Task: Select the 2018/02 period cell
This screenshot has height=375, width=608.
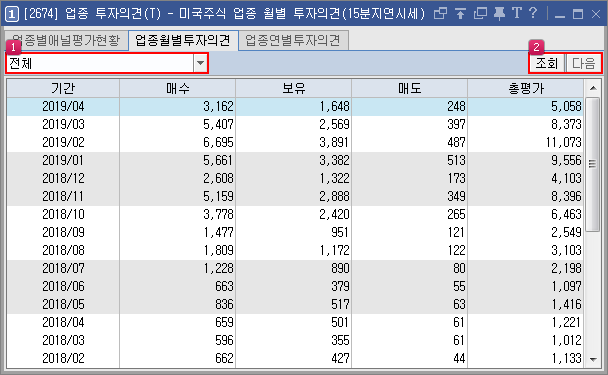Action: (x=63, y=359)
